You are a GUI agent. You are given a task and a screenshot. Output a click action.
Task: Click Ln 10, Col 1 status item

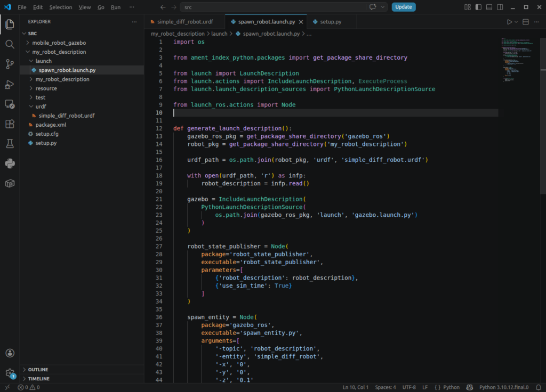point(355,387)
